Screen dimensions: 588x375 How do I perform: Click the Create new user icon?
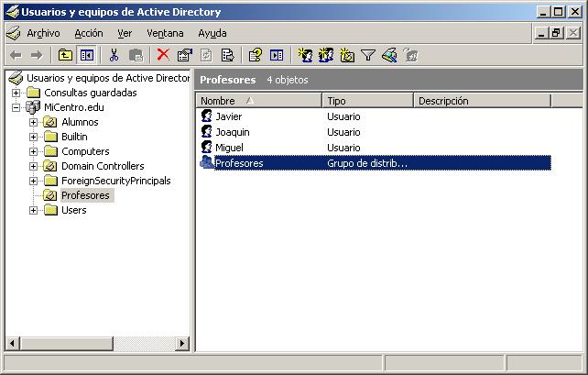pyautogui.click(x=305, y=55)
